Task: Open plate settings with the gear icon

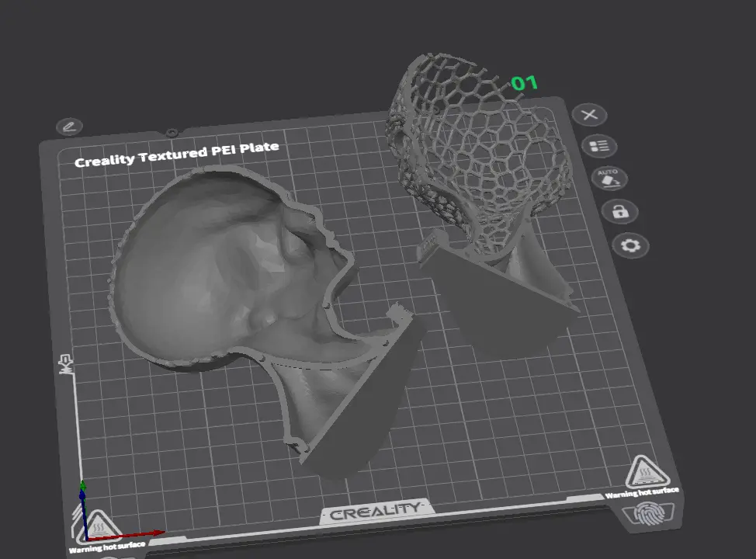Action: point(630,246)
